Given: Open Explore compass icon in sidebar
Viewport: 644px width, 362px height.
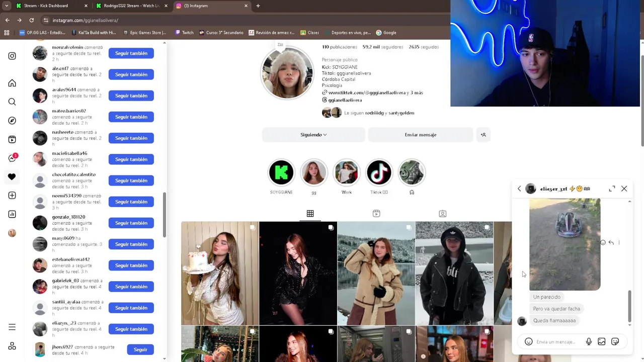Looking at the screenshot, I should tap(12, 121).
